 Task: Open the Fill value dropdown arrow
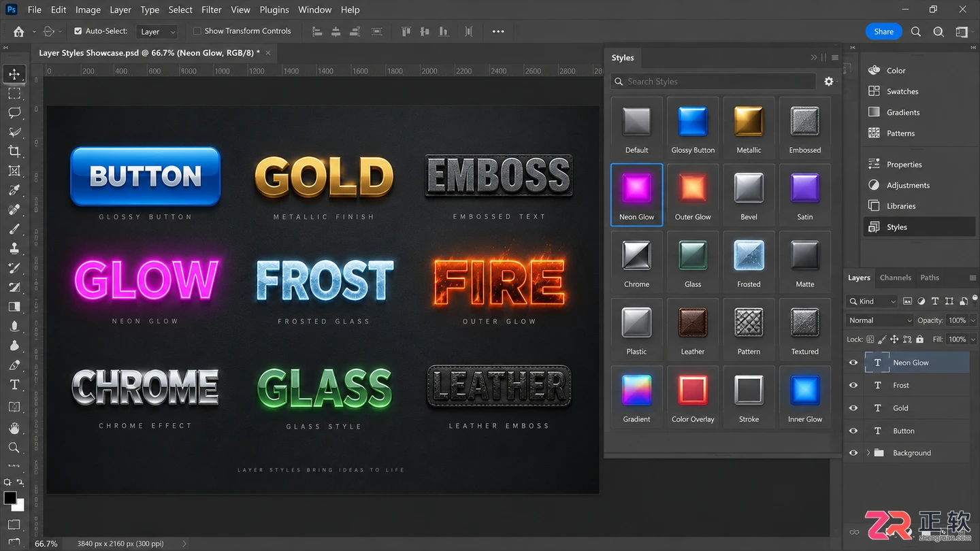pyautogui.click(x=973, y=339)
